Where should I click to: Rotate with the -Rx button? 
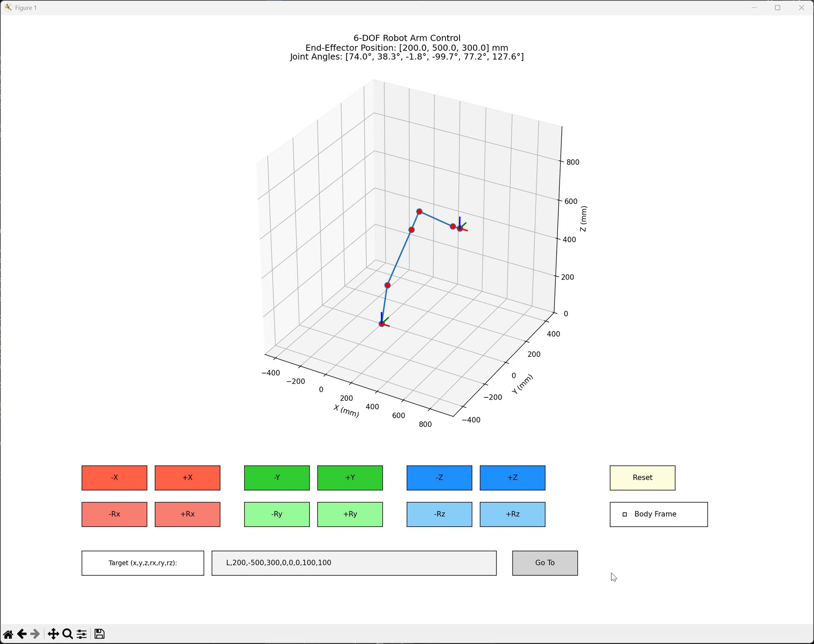point(114,514)
